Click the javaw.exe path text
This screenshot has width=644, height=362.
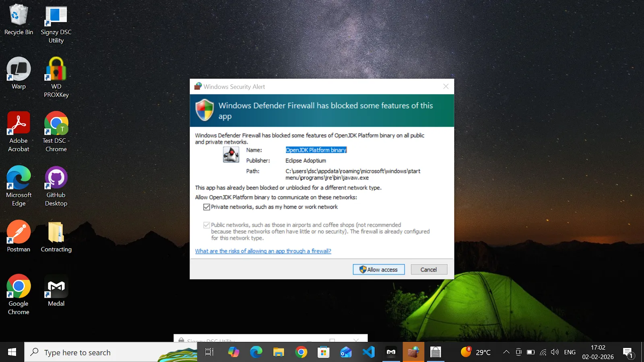(353, 174)
